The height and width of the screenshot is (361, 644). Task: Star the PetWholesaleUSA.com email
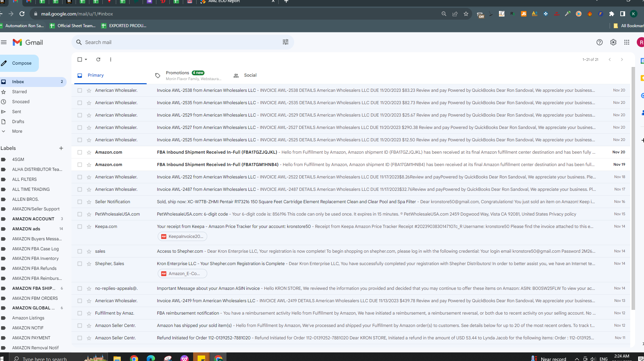(x=89, y=214)
